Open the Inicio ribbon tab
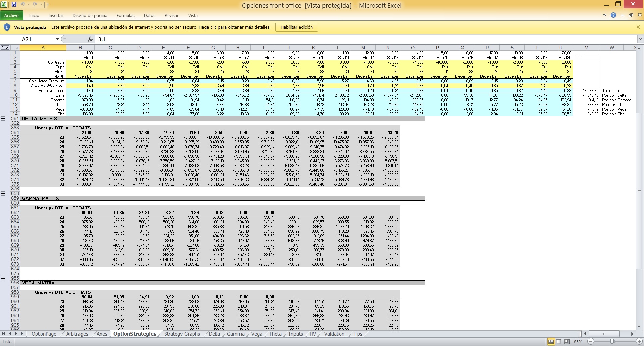Viewport: 644px width, 346px height. point(34,15)
